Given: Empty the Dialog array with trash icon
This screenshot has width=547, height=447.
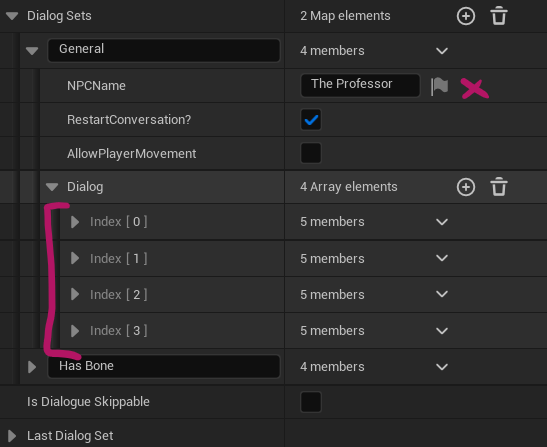Looking at the screenshot, I should (x=499, y=187).
